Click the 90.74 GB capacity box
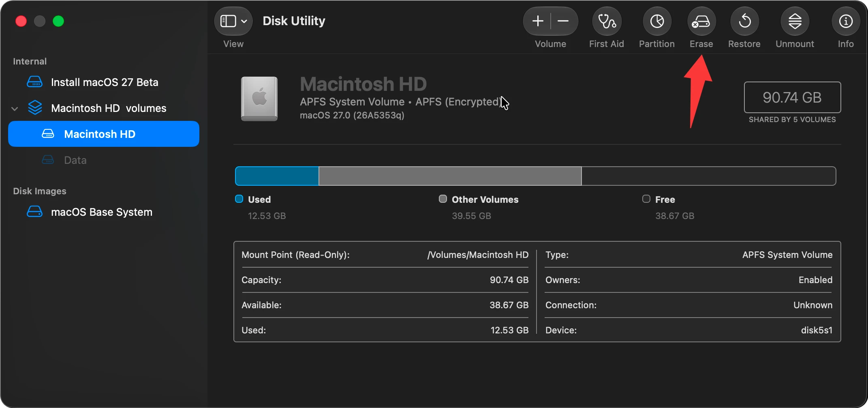868x408 pixels. (792, 97)
